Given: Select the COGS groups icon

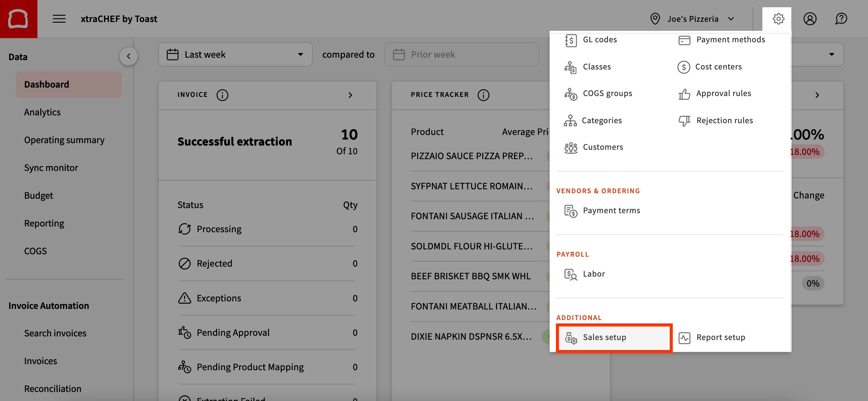Looking at the screenshot, I should (570, 93).
